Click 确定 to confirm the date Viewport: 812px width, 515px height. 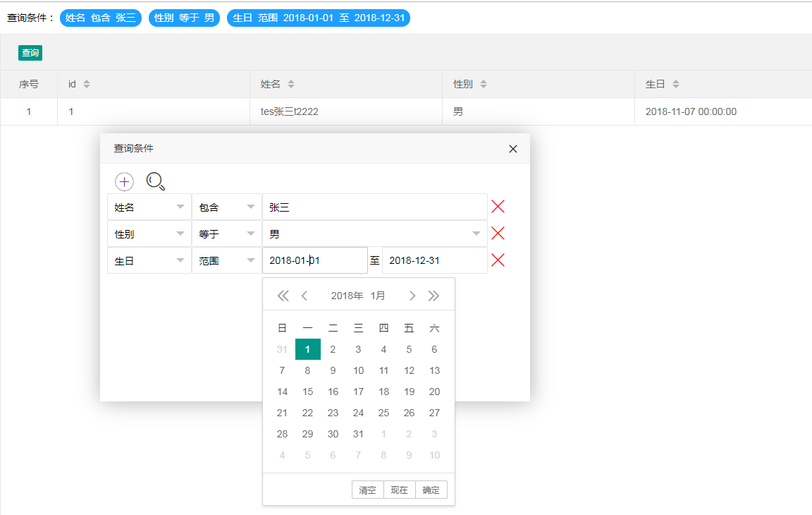coord(431,490)
